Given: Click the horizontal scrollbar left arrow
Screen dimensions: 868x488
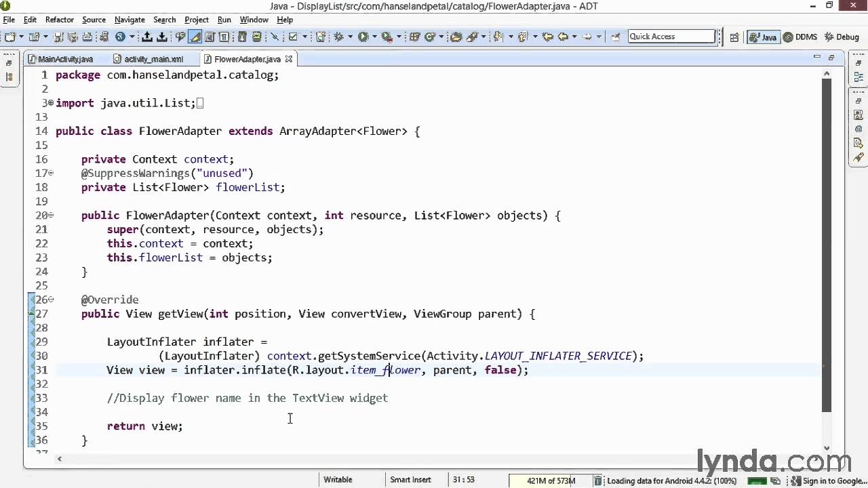Looking at the screenshot, I should click(x=60, y=459).
